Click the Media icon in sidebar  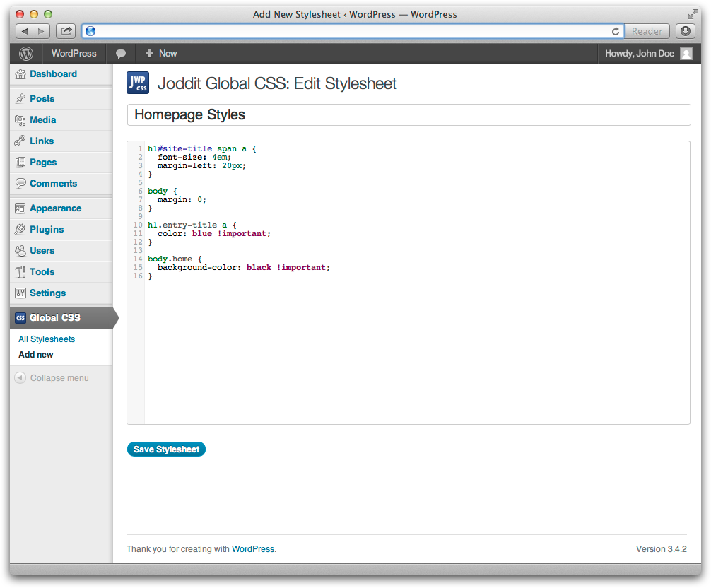click(20, 119)
